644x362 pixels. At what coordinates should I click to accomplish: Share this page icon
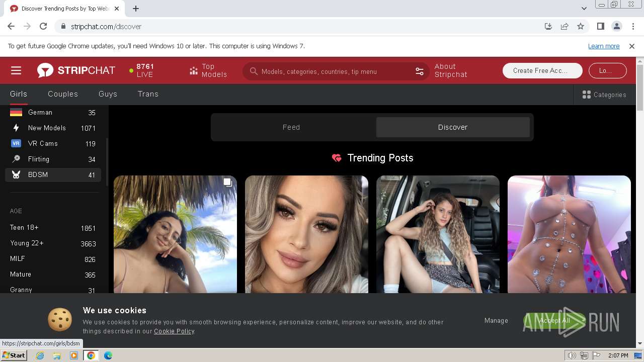(x=565, y=26)
